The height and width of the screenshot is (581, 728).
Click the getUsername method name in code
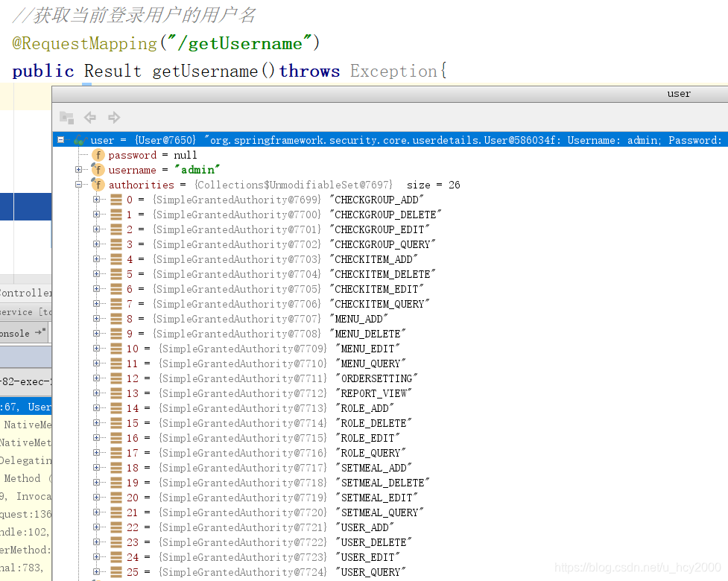[x=205, y=71]
